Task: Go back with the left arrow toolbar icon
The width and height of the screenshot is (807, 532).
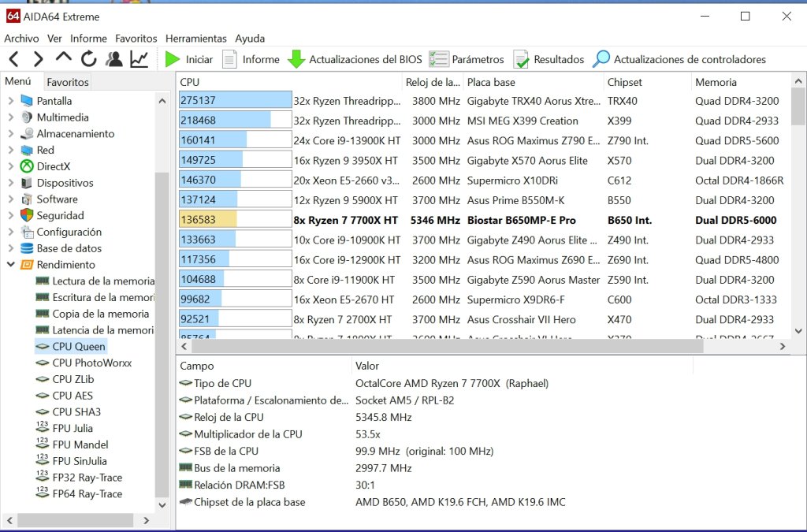Action: tap(14, 59)
